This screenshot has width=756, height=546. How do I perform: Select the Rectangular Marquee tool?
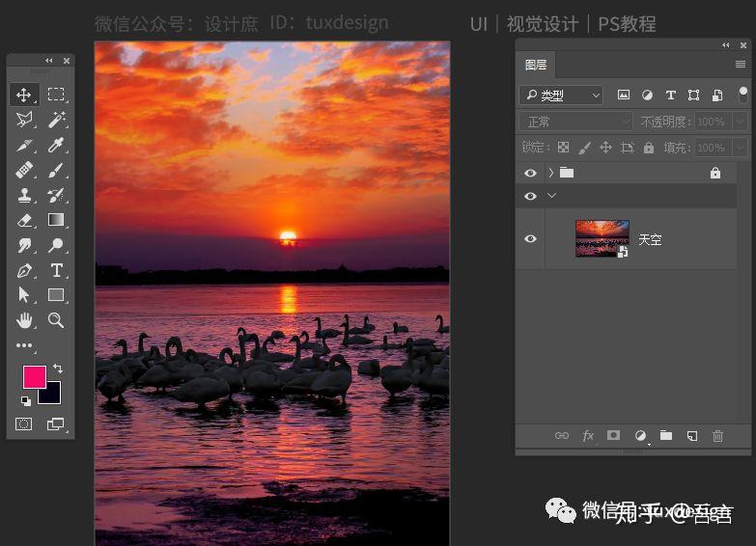tap(56, 94)
